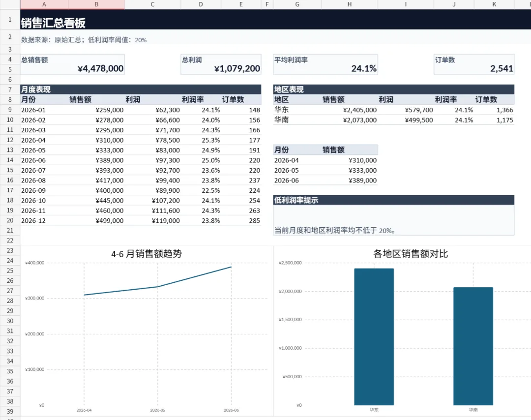Click order count 191 cell
Image resolution: width=531 pixels, height=420 pixels.
click(x=241, y=150)
